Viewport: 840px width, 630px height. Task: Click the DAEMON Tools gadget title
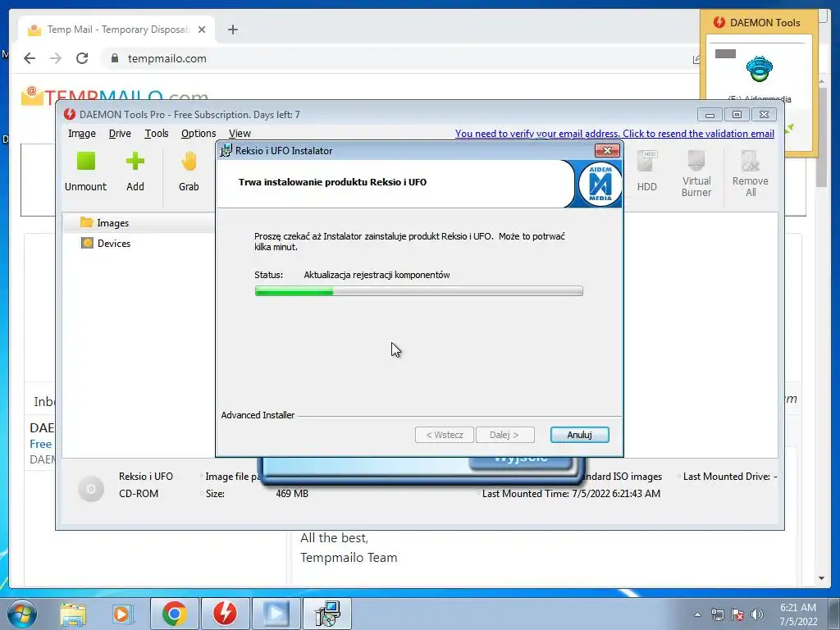coord(765,22)
